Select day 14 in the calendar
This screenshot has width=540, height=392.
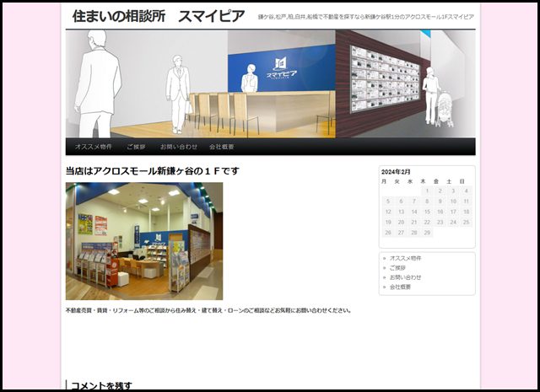(x=414, y=212)
